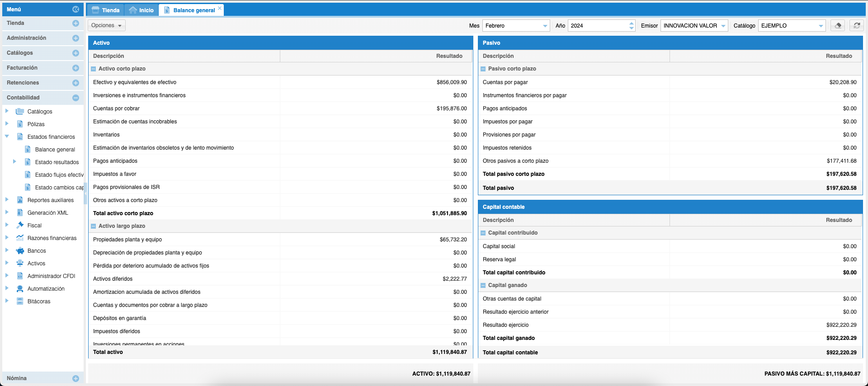Viewport: 868px width, 386px height.
Task: Collapse the Activo corto plazo group
Action: click(x=94, y=69)
